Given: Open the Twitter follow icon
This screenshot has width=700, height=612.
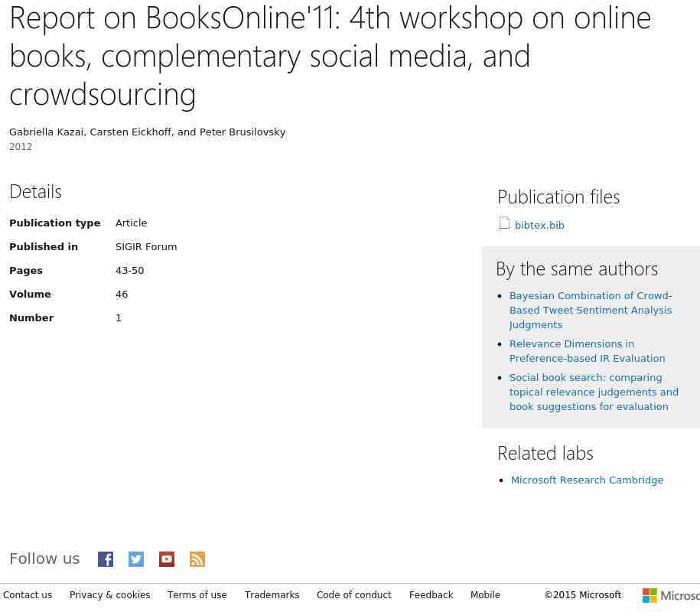Looking at the screenshot, I should click(136, 559).
